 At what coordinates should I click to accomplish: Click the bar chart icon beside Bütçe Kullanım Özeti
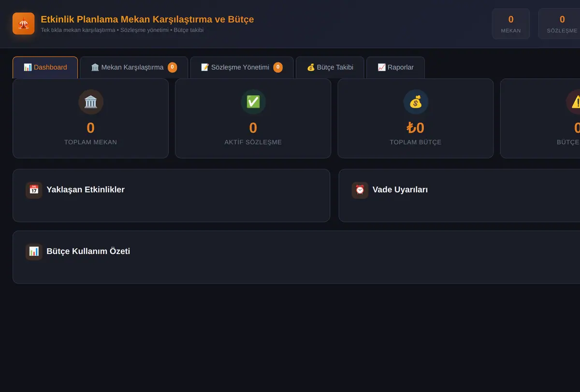pos(34,251)
